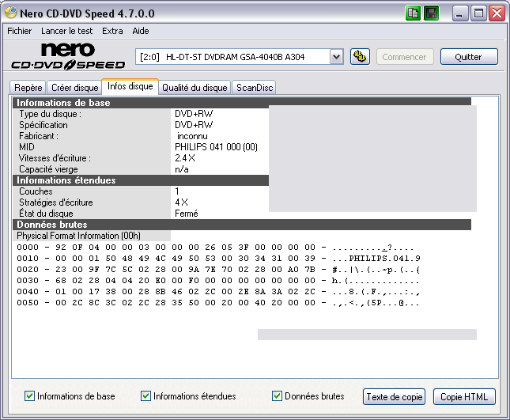The width and height of the screenshot is (510, 420).
Task: Click the disc icon in the title bar
Action: [x=11, y=13]
